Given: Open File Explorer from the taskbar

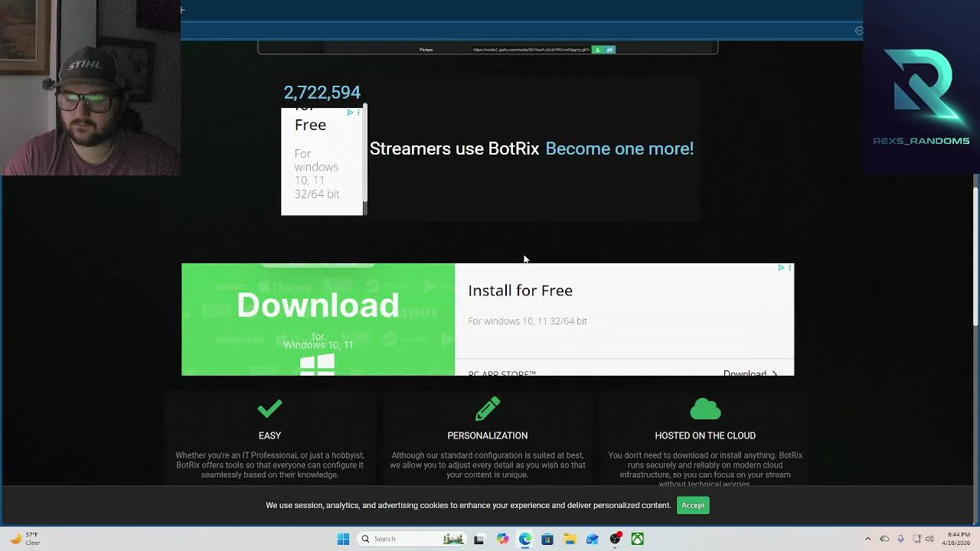Looking at the screenshot, I should [570, 539].
